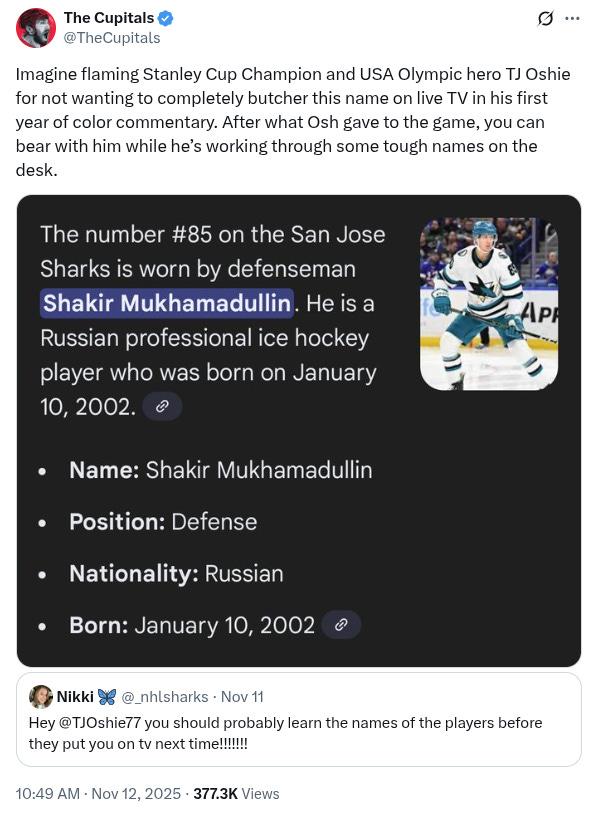
Task: Click the link icon after "January 10, 2002" sentence
Action: [162, 406]
